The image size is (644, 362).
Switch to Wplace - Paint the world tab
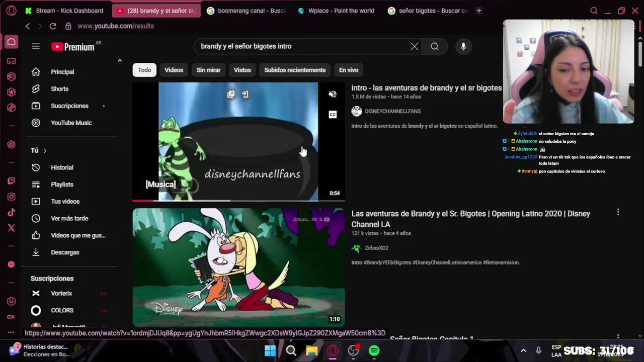point(337,11)
